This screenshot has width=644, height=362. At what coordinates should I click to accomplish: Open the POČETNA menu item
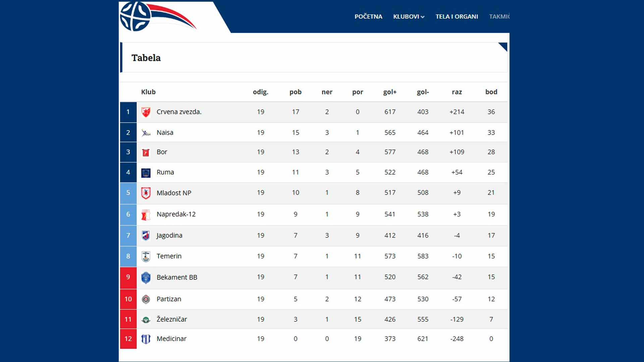(368, 16)
